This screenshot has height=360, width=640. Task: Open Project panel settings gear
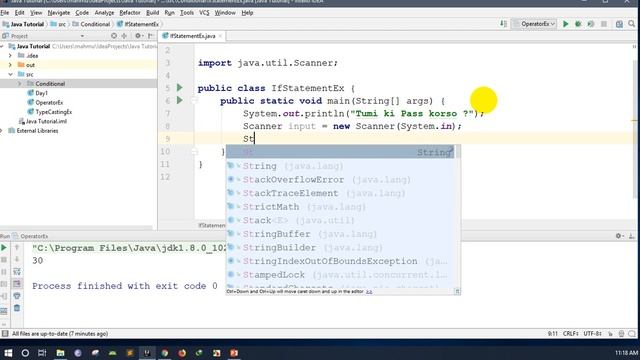pos(138,36)
